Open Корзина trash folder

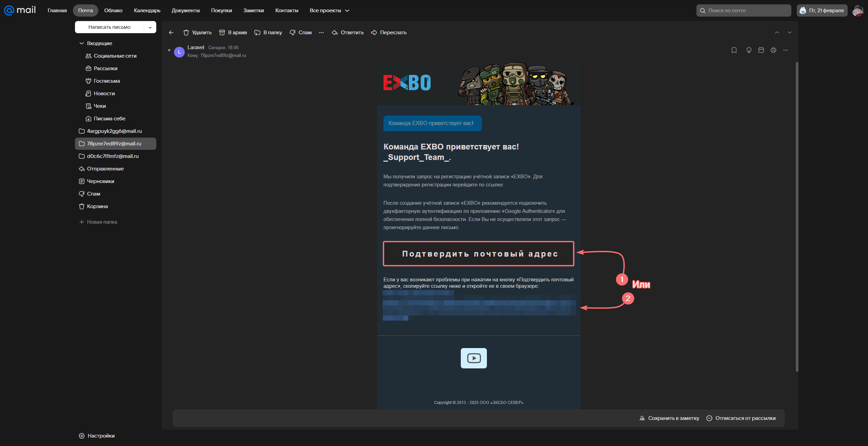(x=116, y=206)
